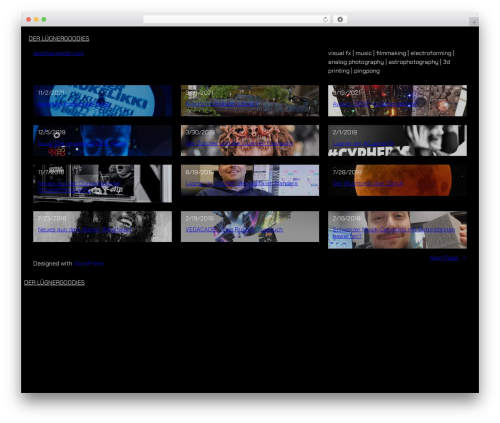Open Der Blutmond über Zürich post
The width and height of the screenshot is (500, 423).
click(x=368, y=183)
